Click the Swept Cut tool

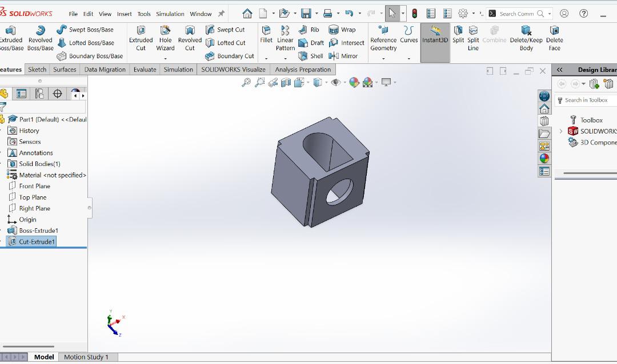[x=225, y=30]
